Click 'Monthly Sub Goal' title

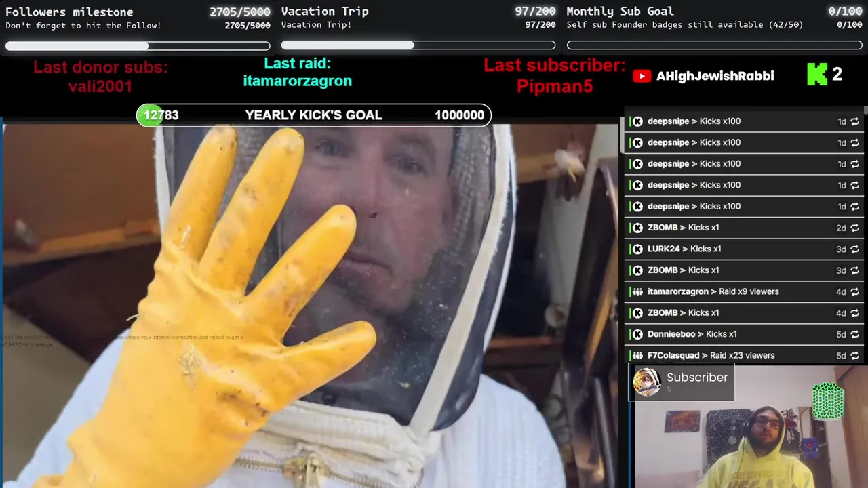(620, 11)
